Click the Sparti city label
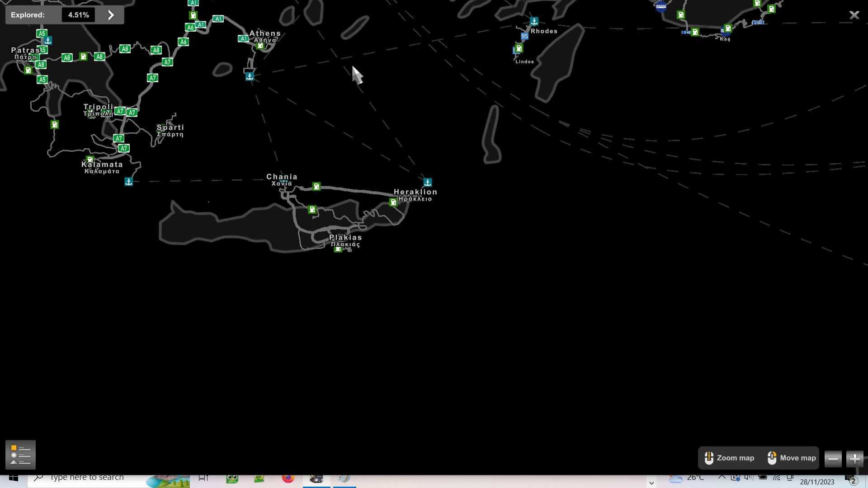868x488 pixels. tap(170, 128)
